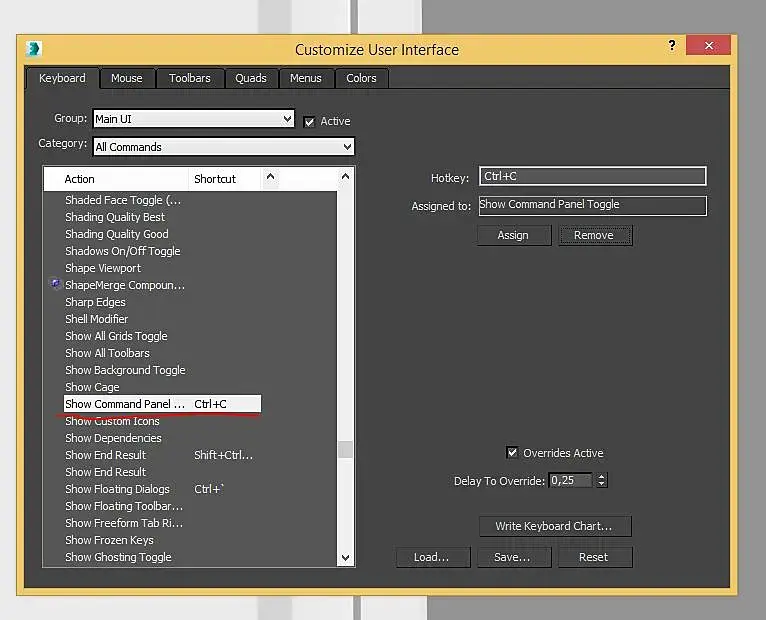Click the Action column header
The width and height of the screenshot is (766, 620).
116,179
